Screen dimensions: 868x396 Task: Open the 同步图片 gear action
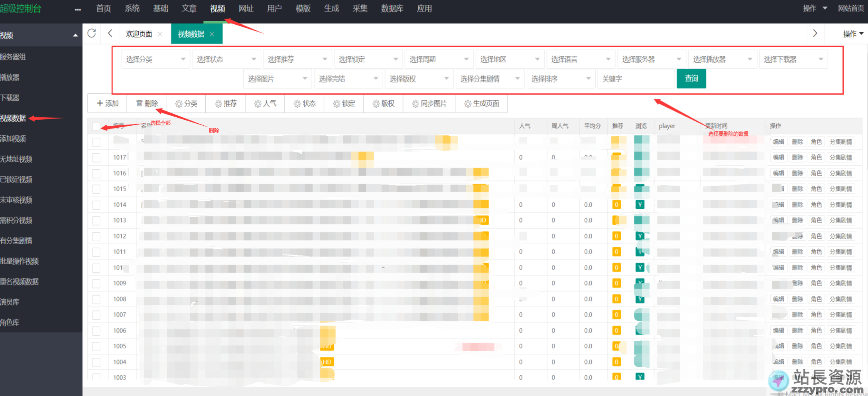[429, 104]
